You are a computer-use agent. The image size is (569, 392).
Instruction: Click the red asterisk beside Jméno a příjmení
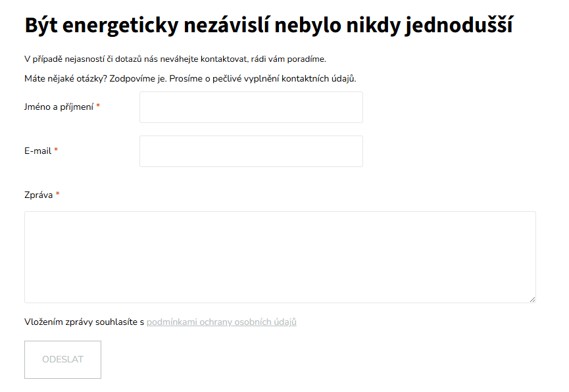98,107
